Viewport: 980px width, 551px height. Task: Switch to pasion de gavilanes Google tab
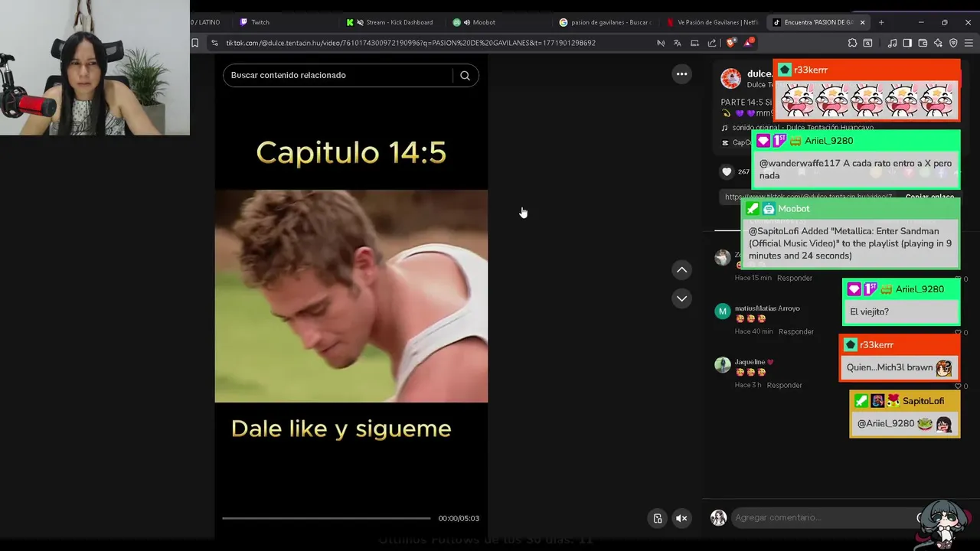tap(605, 22)
